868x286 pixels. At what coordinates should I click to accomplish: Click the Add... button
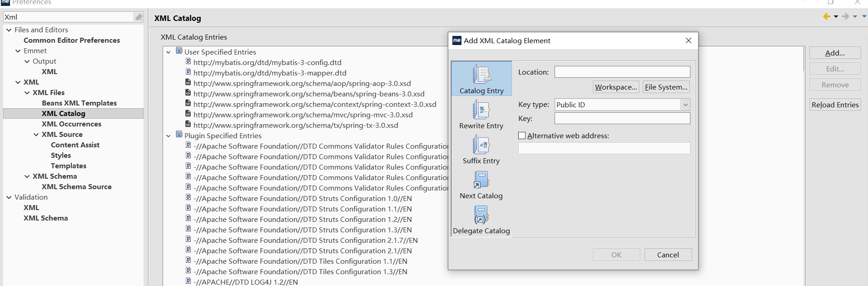tap(835, 53)
